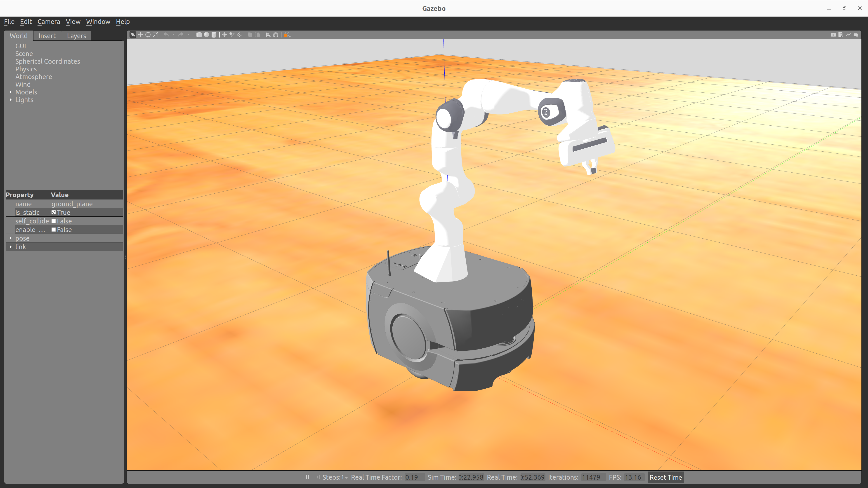Screen dimensions: 868x488
Task: Pause the simulation
Action: pos(307,477)
